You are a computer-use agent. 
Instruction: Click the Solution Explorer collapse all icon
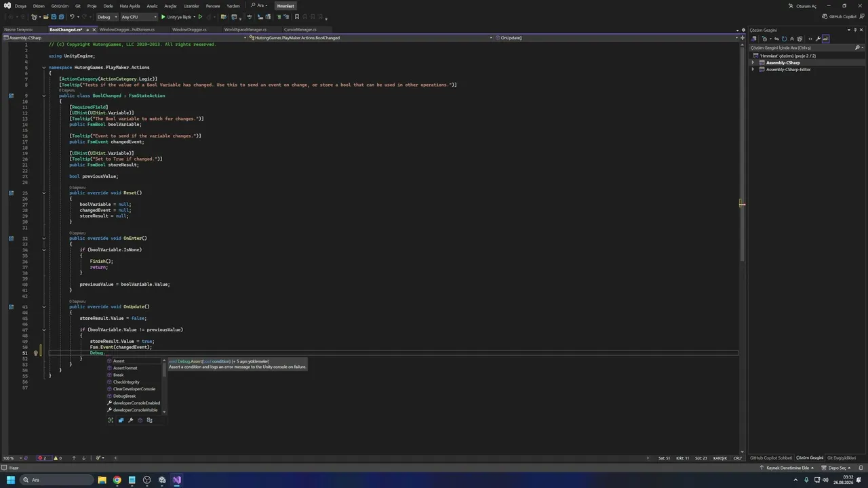point(792,39)
